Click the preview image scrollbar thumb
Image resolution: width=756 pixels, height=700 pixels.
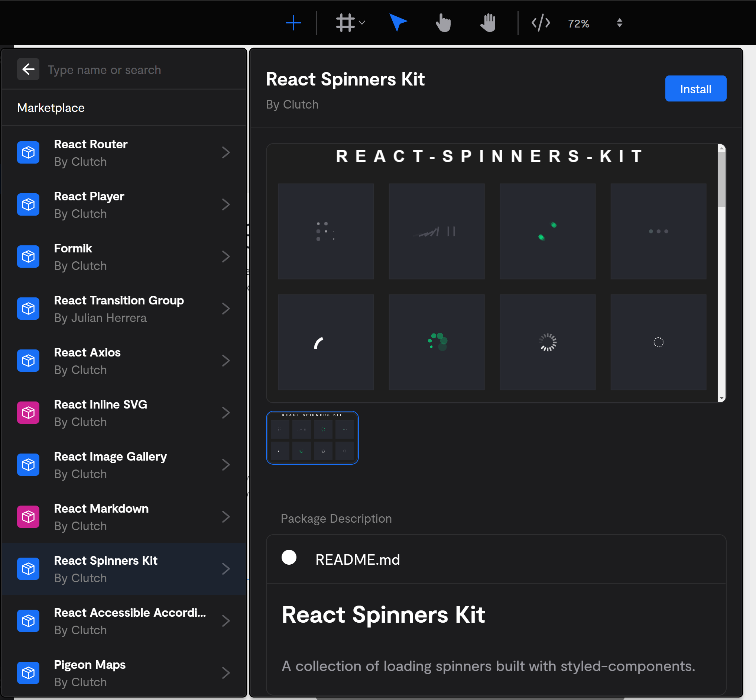pos(721,179)
